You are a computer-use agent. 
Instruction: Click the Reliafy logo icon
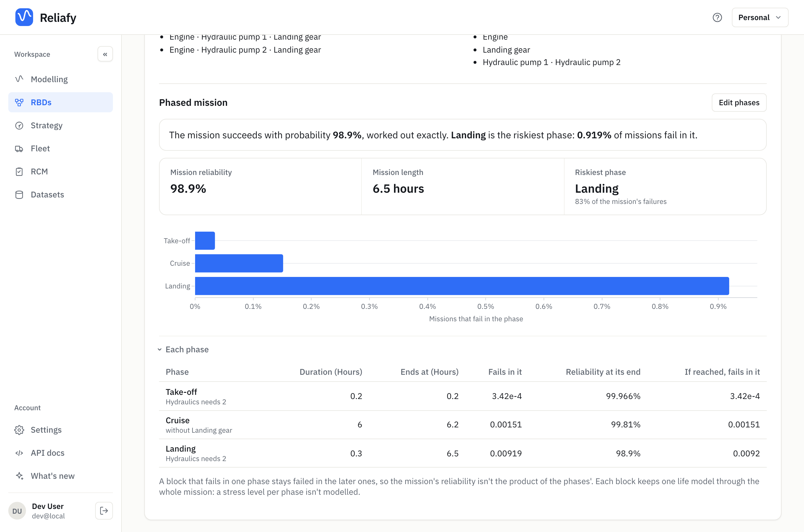pyautogui.click(x=24, y=17)
